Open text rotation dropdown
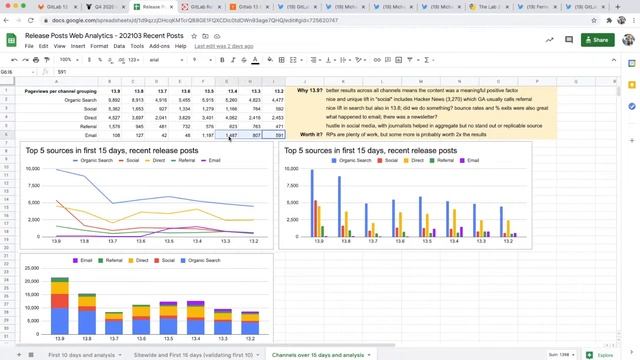The width and height of the screenshot is (640, 360). 360,60
